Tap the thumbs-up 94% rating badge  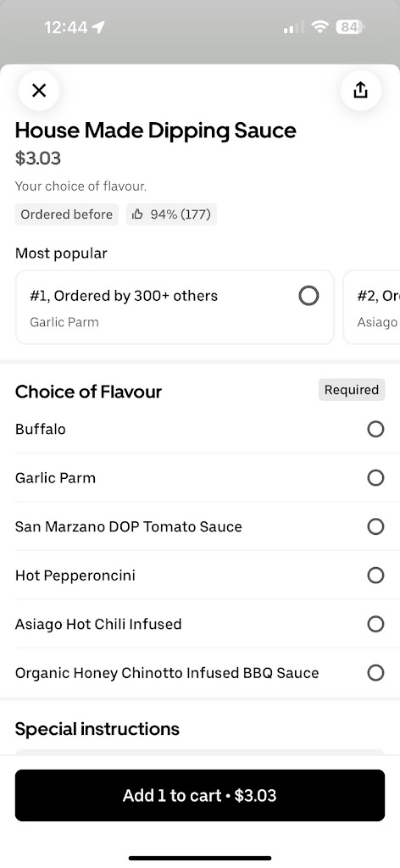click(x=171, y=214)
